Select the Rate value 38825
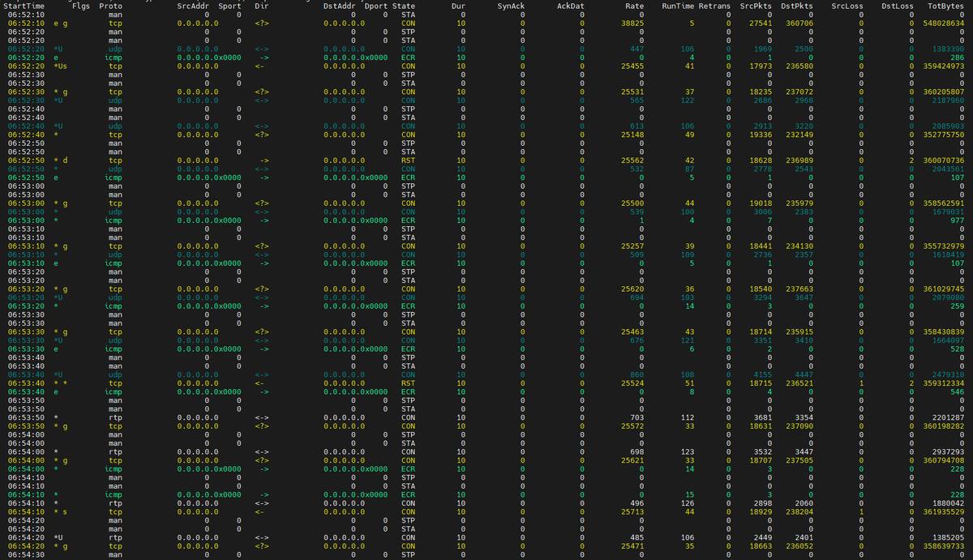Image resolution: width=973 pixels, height=560 pixels. coord(632,24)
